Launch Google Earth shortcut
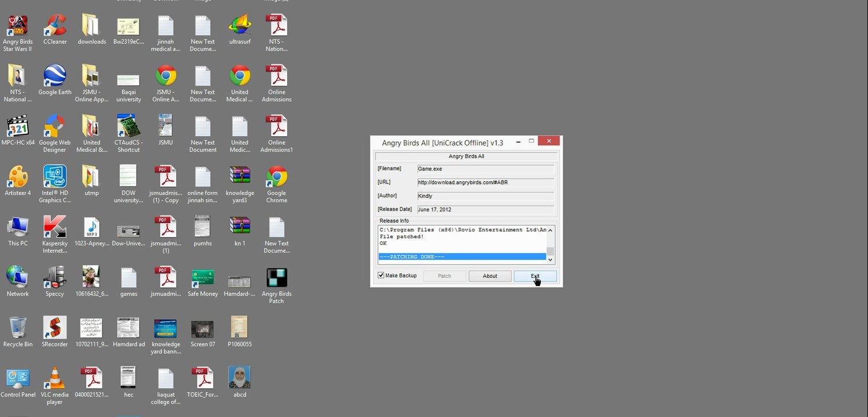 54,76
